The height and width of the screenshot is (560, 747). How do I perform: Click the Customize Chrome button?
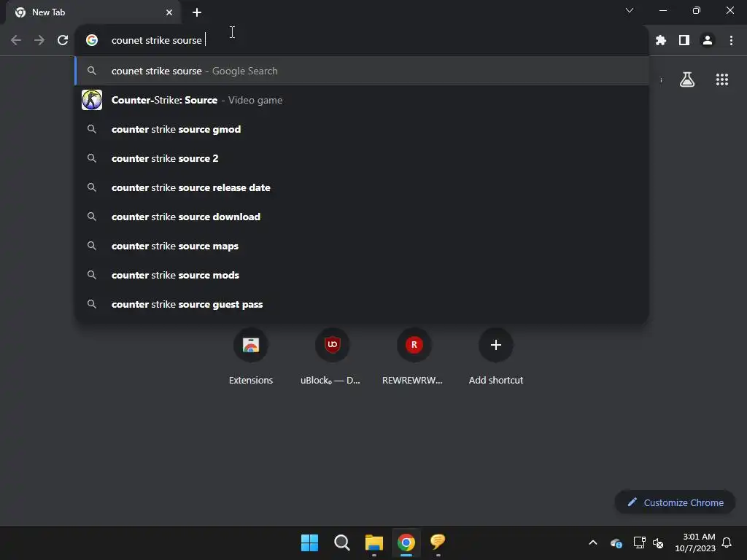tap(675, 502)
